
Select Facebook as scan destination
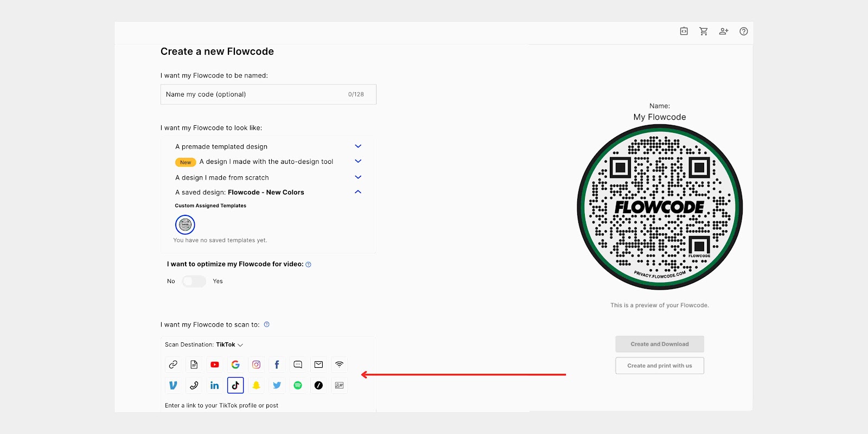(277, 365)
